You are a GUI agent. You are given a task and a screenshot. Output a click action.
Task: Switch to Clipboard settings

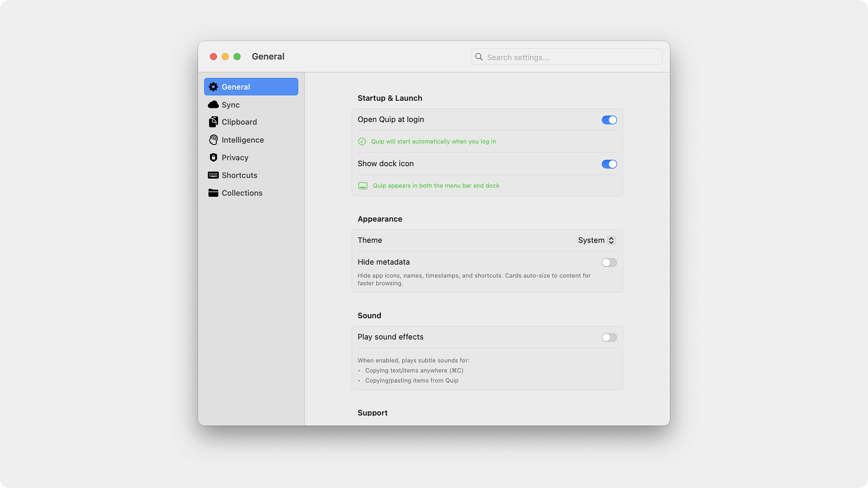tap(251, 122)
